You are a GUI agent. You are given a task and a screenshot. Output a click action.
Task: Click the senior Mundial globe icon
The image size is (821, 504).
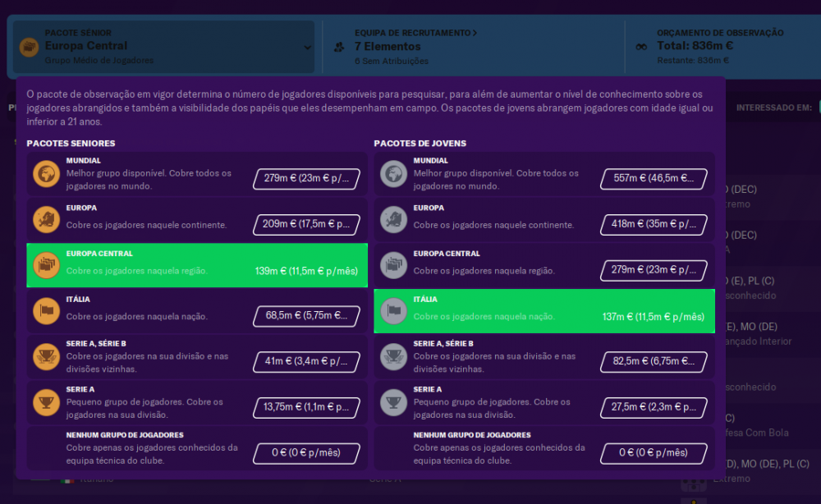point(46,174)
